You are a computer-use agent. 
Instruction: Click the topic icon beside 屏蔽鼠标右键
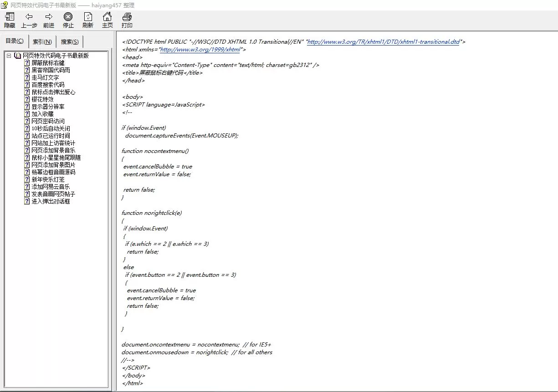point(27,63)
